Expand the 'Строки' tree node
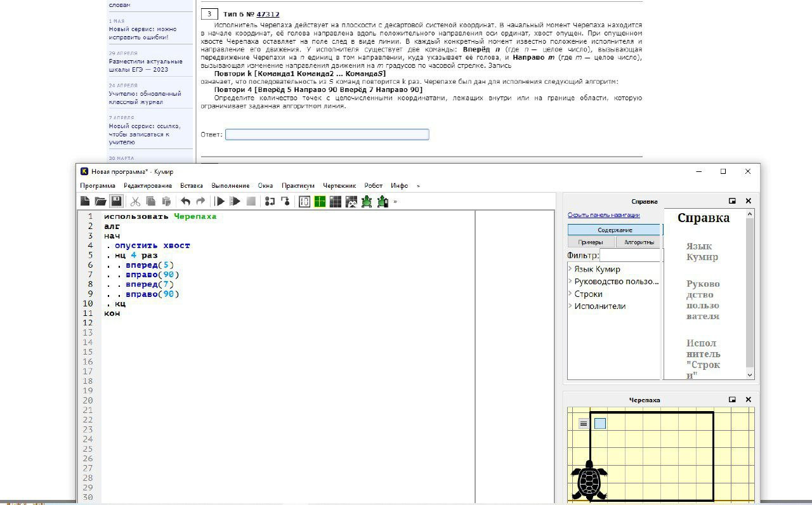The height and width of the screenshot is (505, 812). coord(570,294)
